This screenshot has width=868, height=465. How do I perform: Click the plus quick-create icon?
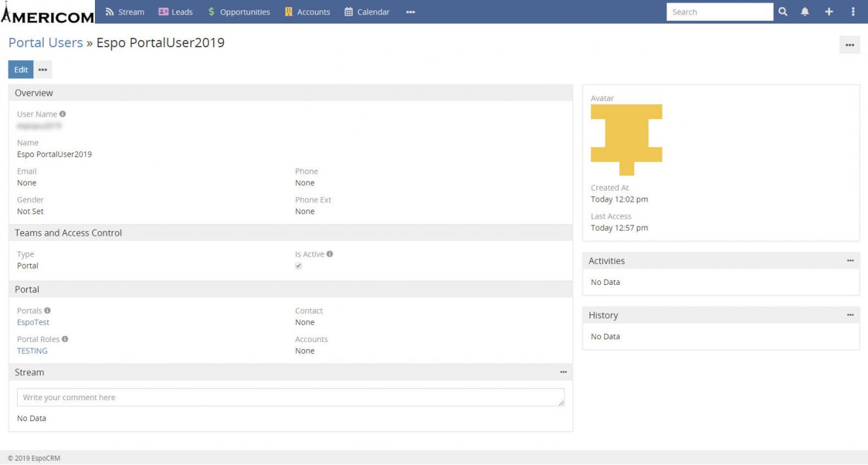click(829, 12)
